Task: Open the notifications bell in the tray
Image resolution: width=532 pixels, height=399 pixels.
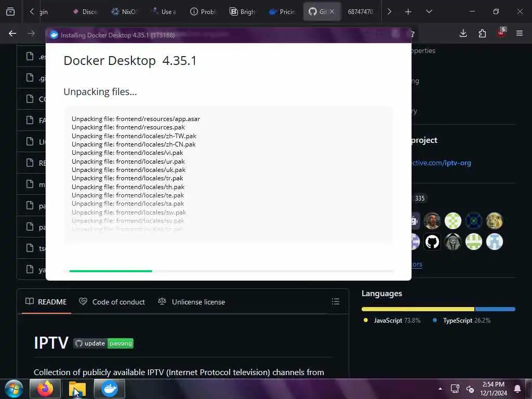Action: coord(517,389)
